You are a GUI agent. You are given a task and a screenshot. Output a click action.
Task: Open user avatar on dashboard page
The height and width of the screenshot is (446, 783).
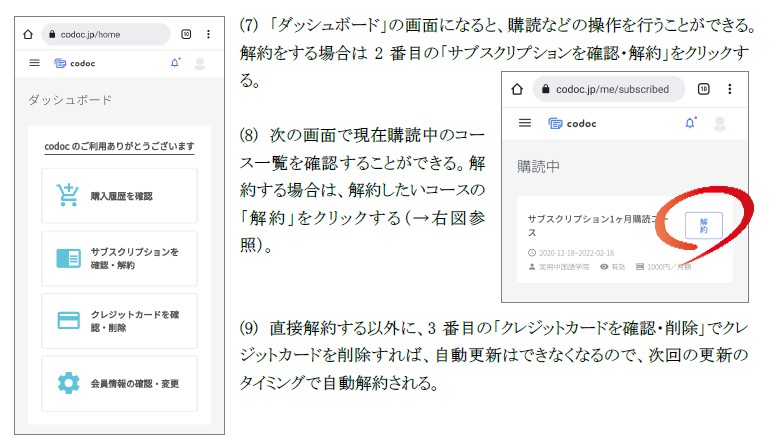click(200, 63)
